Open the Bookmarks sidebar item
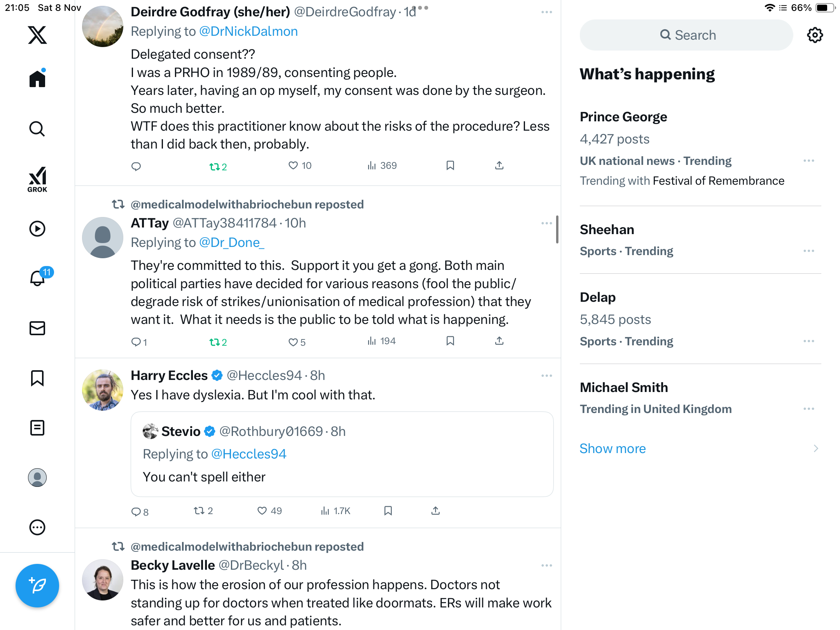This screenshot has height=630, width=840. click(x=37, y=378)
